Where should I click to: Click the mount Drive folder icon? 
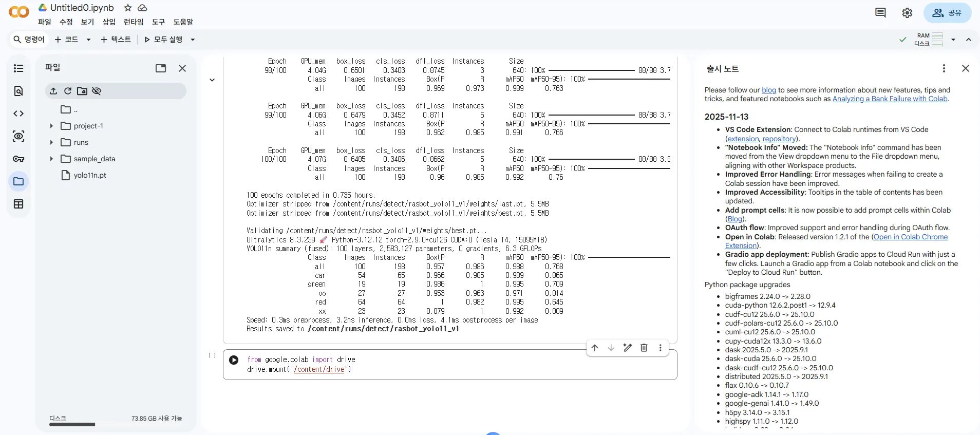coord(82,91)
